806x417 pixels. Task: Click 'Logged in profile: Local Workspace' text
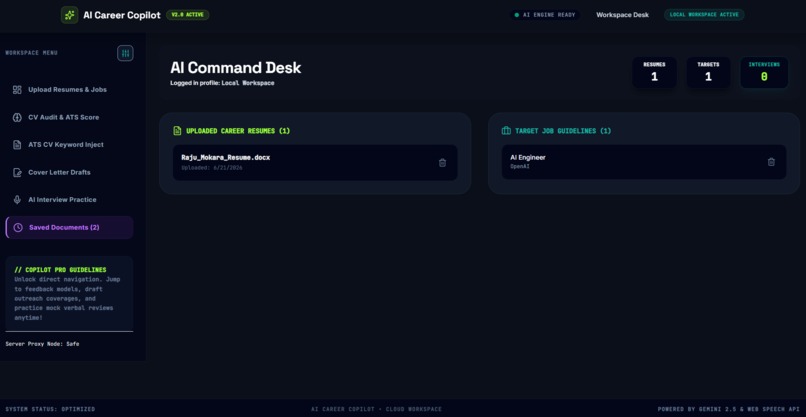pos(222,83)
